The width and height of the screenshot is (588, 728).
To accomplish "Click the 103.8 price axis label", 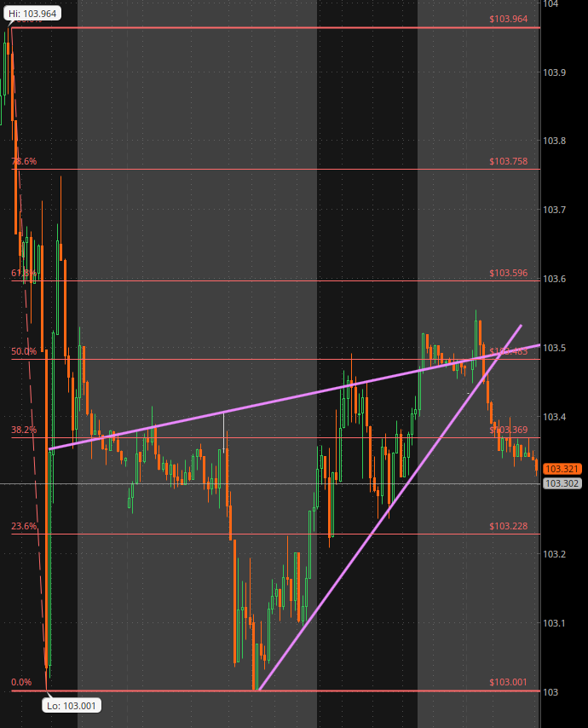I will [554, 141].
